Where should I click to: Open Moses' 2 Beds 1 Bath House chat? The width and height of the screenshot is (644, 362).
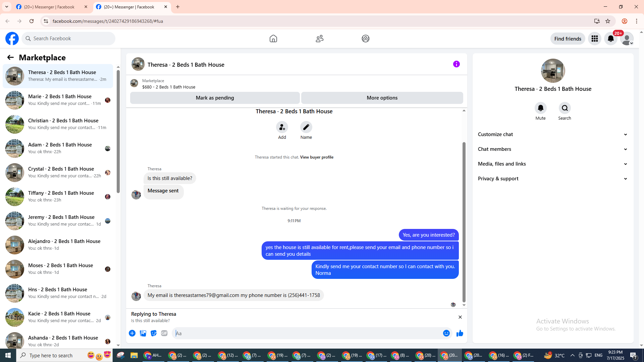[58, 269]
